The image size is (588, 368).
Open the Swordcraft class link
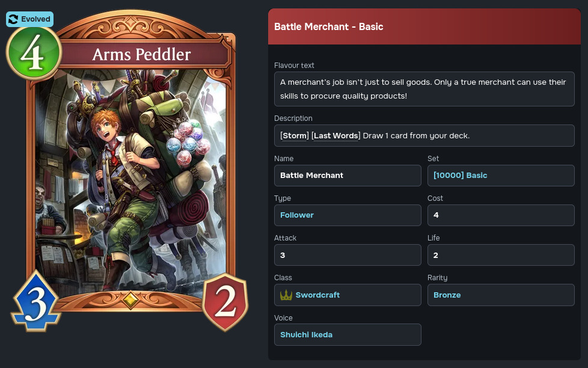[317, 295]
